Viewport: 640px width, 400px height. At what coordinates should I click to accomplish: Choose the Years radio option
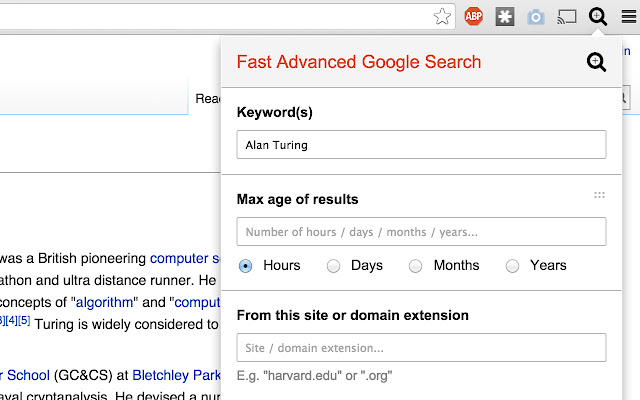(x=512, y=266)
